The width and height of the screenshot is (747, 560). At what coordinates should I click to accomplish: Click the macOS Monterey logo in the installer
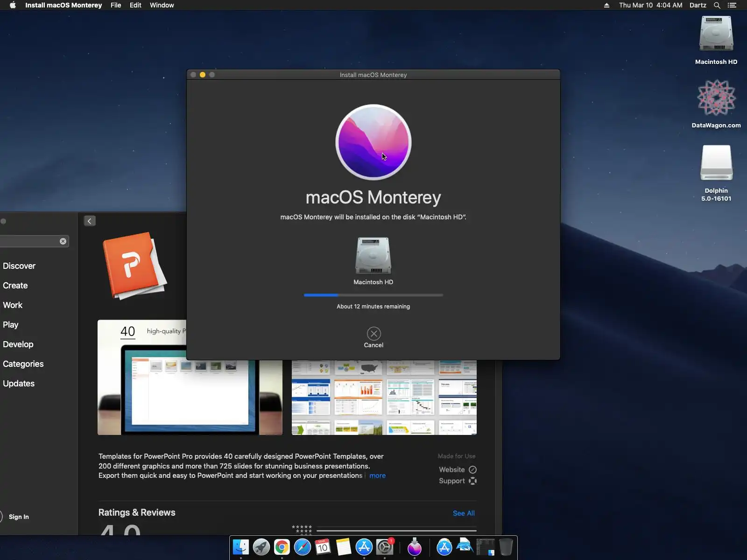point(373,142)
